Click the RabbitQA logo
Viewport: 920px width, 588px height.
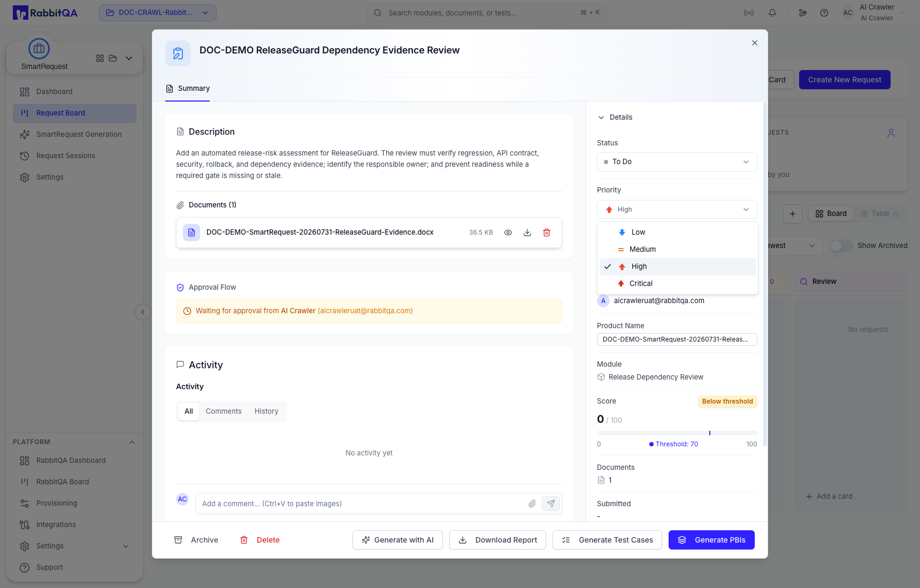click(45, 13)
